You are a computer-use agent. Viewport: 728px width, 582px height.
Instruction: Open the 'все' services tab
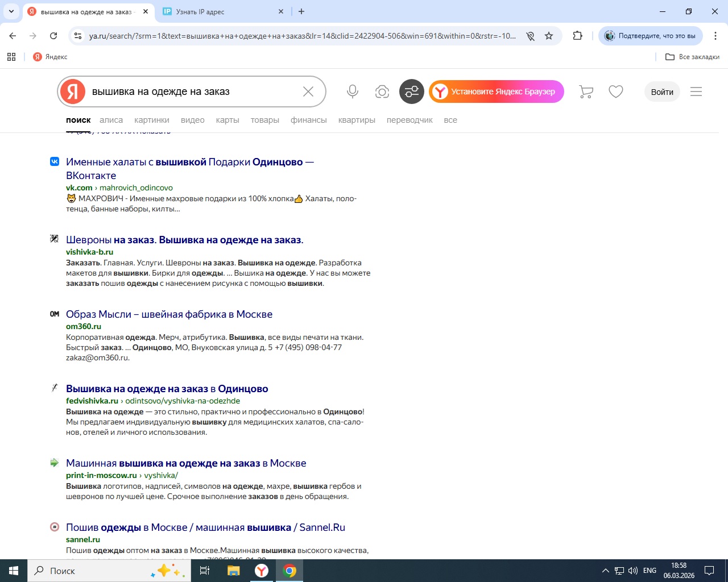coord(450,120)
